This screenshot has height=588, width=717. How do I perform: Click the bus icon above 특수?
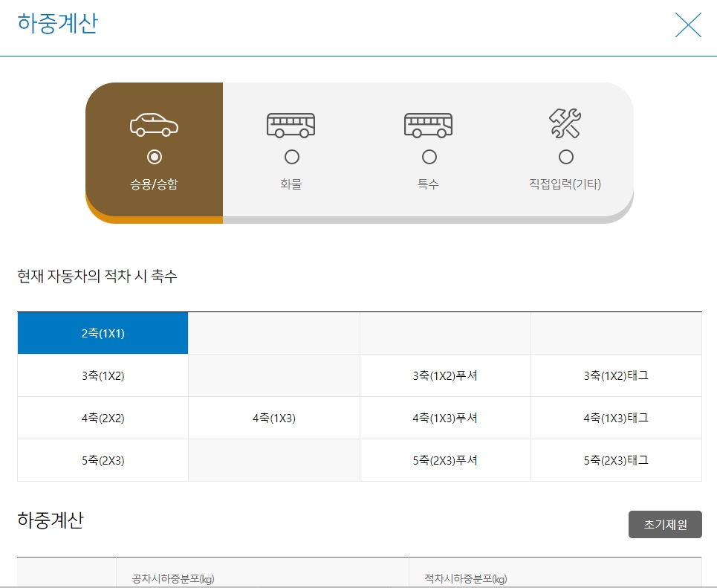[x=429, y=125]
